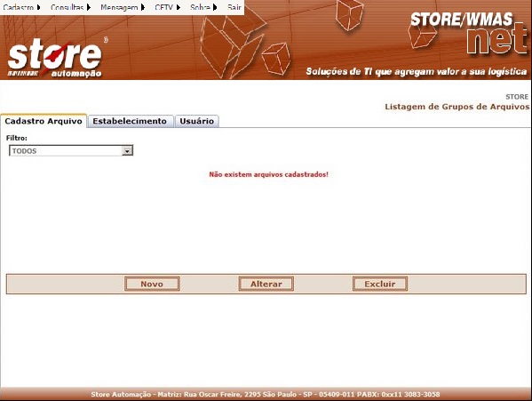
Task: Open the Consultas menu
Action: [x=67, y=7]
